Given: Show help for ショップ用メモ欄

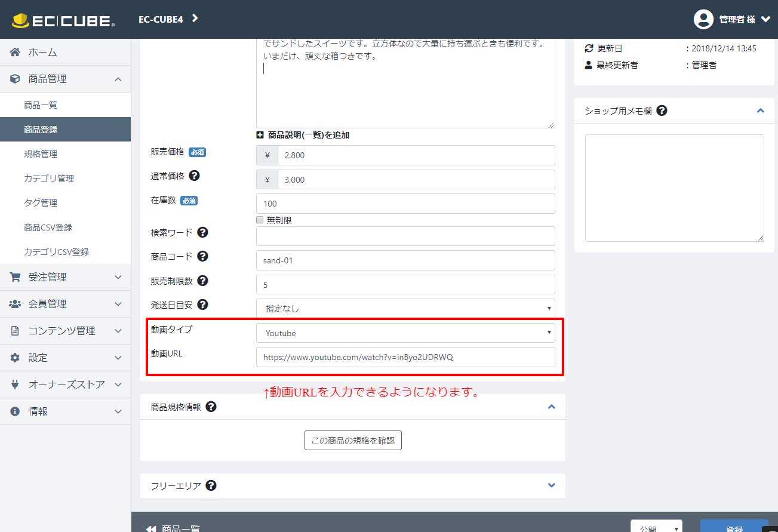Looking at the screenshot, I should (x=662, y=110).
